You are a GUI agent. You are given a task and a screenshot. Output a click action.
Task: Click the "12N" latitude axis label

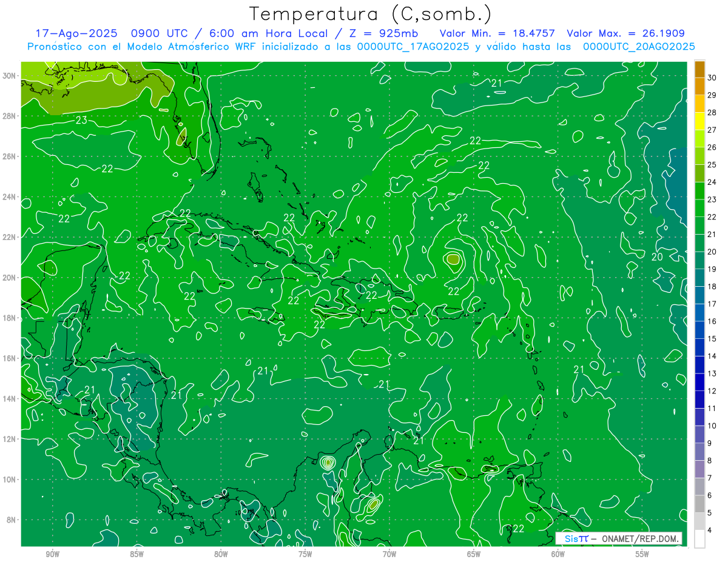click(x=9, y=439)
